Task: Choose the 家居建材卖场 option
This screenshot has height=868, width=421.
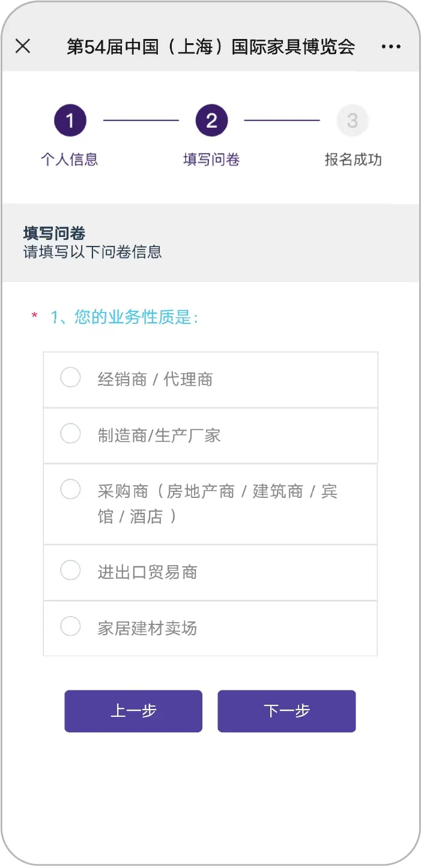Action: tap(70, 626)
